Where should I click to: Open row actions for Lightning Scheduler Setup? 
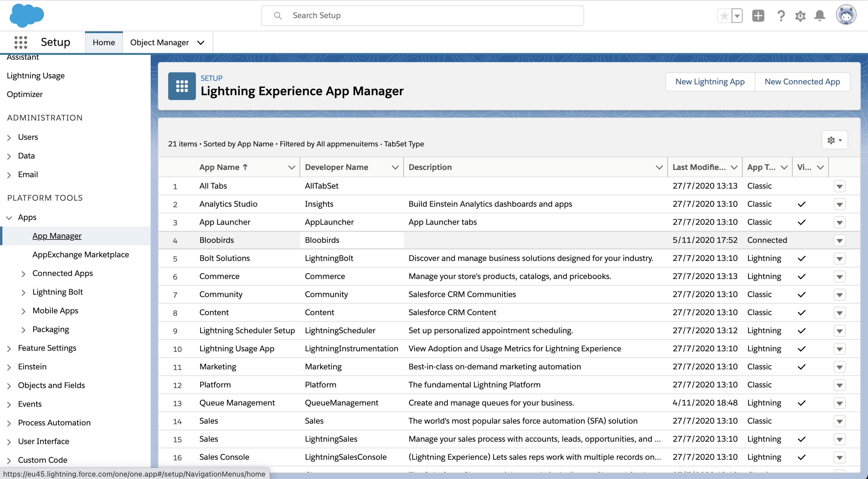pyautogui.click(x=839, y=331)
